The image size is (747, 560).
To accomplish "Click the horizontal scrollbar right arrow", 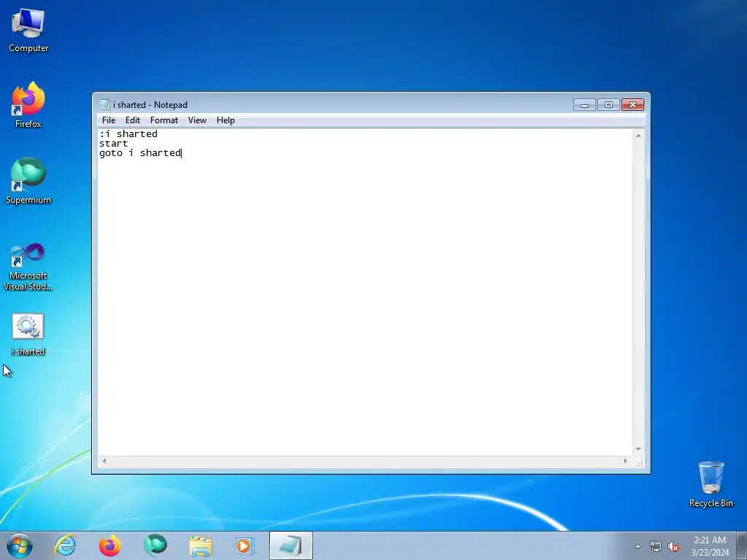I will (625, 461).
